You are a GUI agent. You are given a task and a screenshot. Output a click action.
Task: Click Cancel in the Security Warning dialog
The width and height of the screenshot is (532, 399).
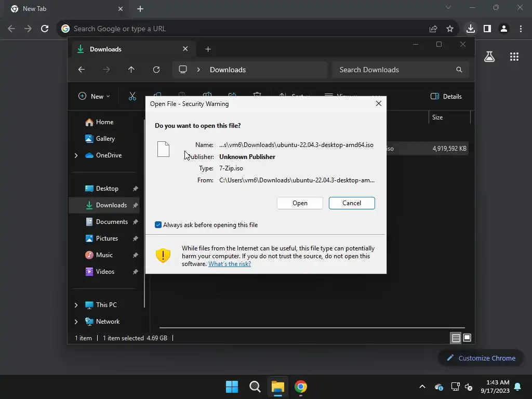[x=352, y=203]
